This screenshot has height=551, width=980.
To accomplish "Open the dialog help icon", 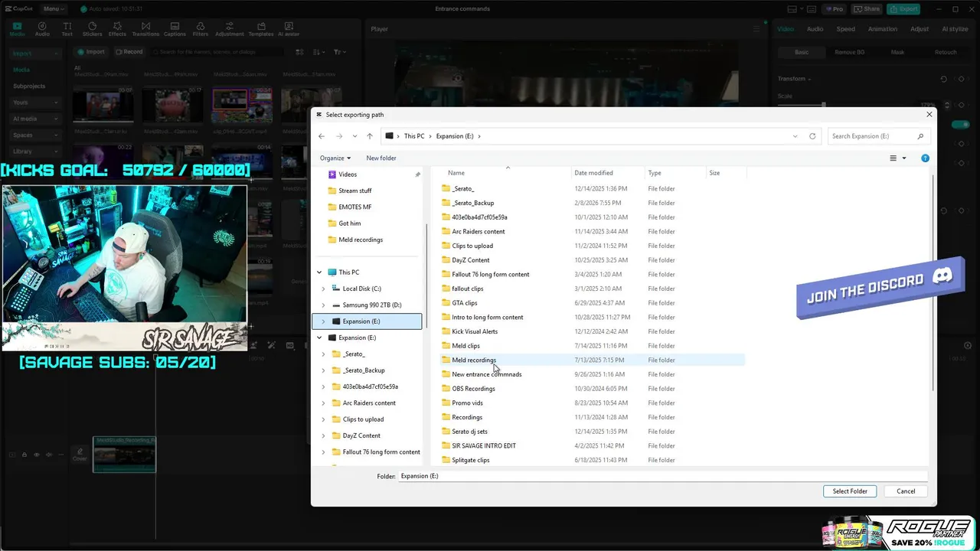I will (x=925, y=158).
